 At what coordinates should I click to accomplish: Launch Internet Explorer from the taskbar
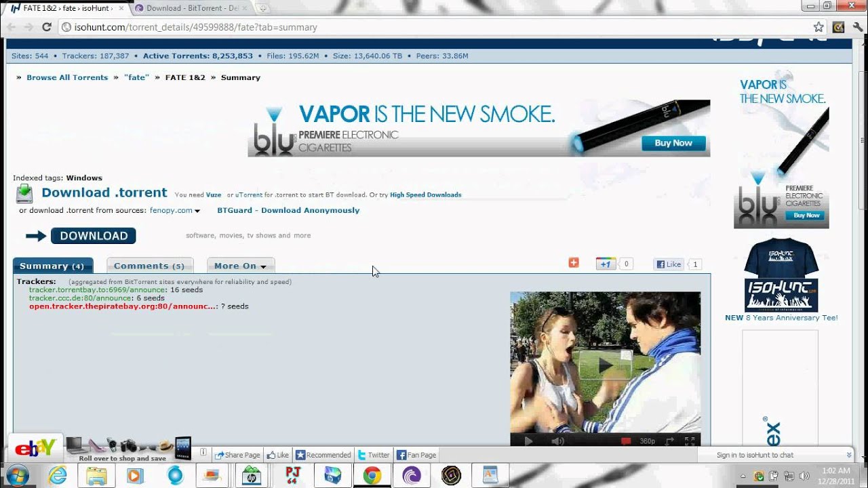[58, 475]
